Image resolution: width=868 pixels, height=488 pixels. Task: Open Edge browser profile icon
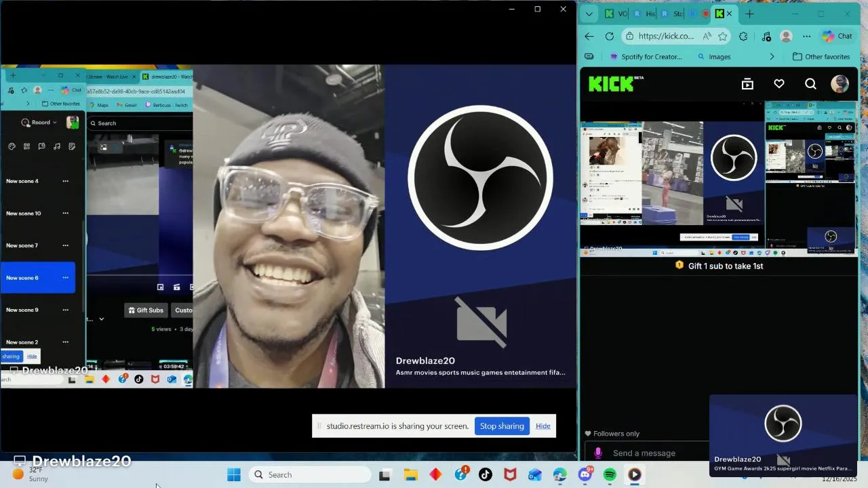(786, 37)
